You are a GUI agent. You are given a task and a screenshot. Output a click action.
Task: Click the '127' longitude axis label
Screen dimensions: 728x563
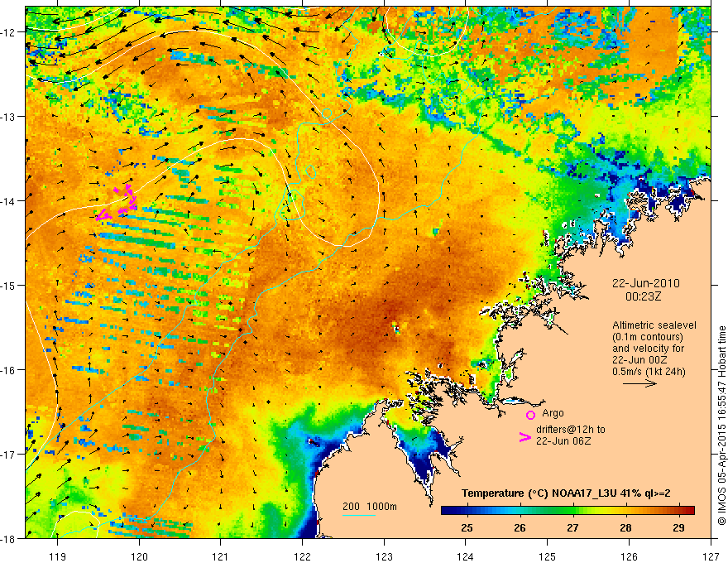point(711,556)
